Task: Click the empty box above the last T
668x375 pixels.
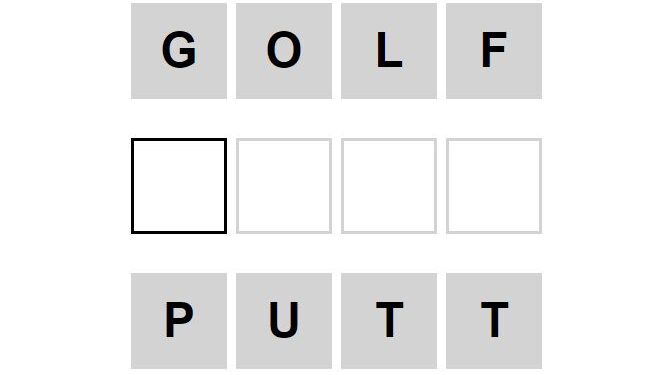Action: (494, 186)
